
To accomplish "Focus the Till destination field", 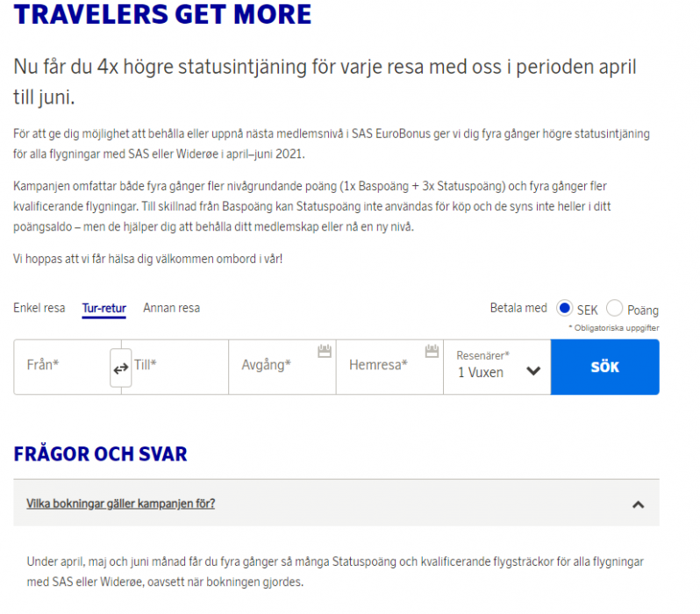I will click(175, 365).
